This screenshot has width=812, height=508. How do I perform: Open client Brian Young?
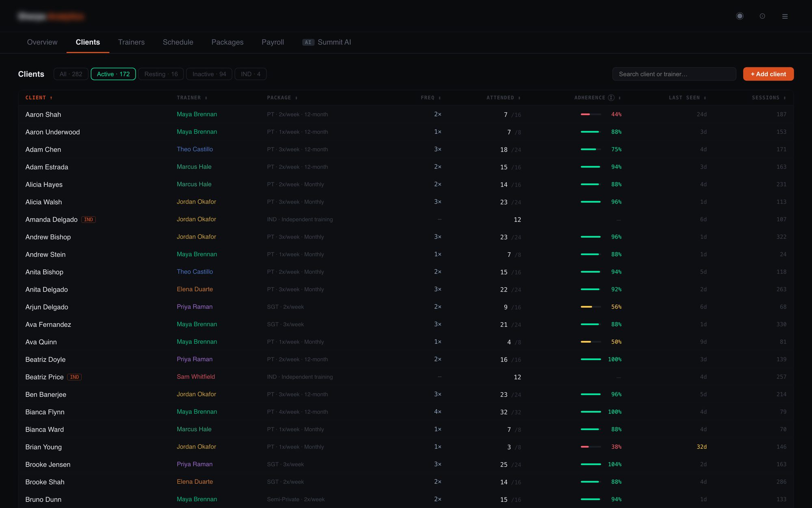[x=43, y=447]
